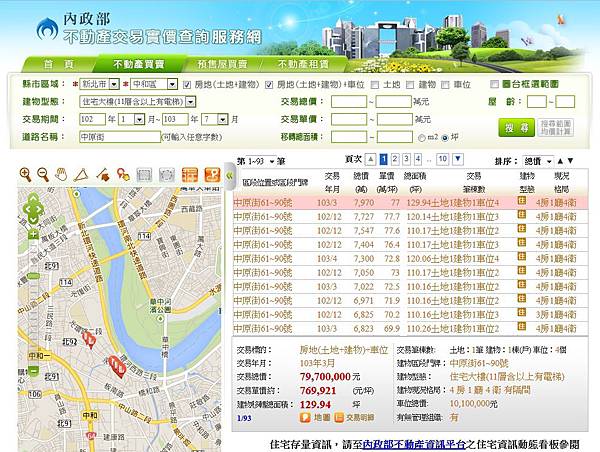Select the m2 area unit radio
Viewport: 600px width, 452px height.
point(422,138)
